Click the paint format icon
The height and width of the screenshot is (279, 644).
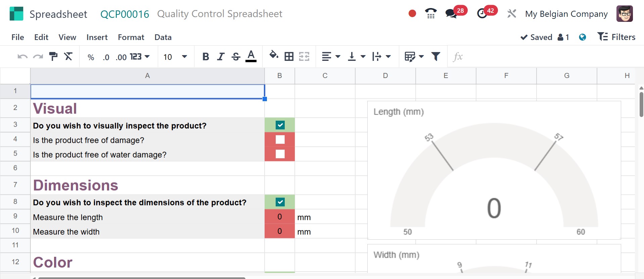pos(53,56)
